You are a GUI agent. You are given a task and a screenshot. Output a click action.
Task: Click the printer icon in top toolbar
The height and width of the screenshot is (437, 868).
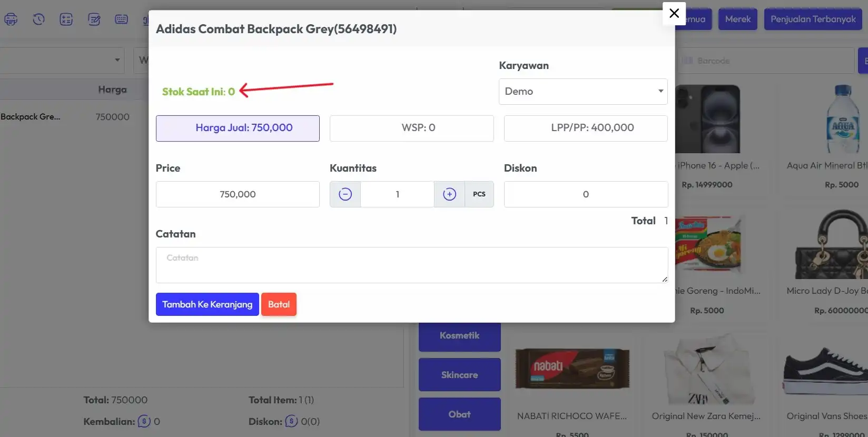[11, 19]
